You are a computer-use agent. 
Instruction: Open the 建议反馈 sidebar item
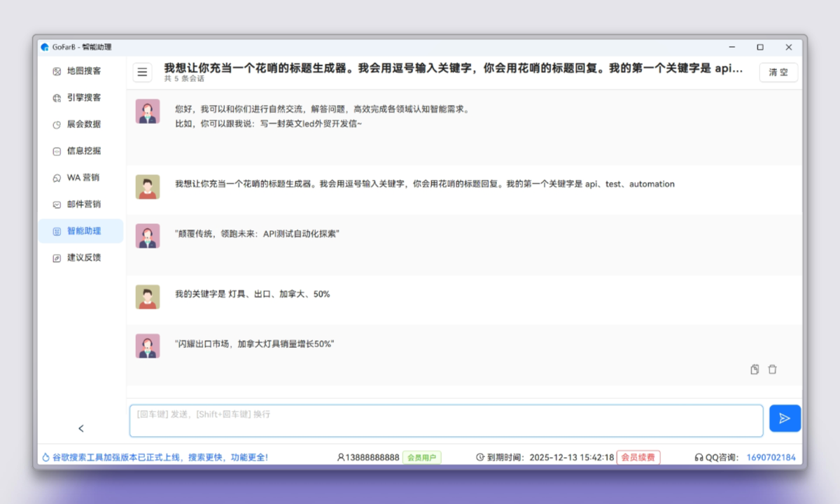(80, 258)
